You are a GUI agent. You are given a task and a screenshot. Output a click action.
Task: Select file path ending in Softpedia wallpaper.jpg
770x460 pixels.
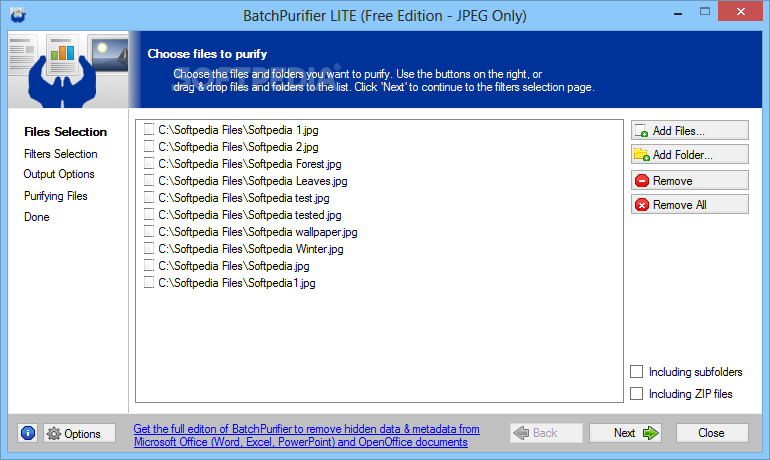click(x=257, y=232)
